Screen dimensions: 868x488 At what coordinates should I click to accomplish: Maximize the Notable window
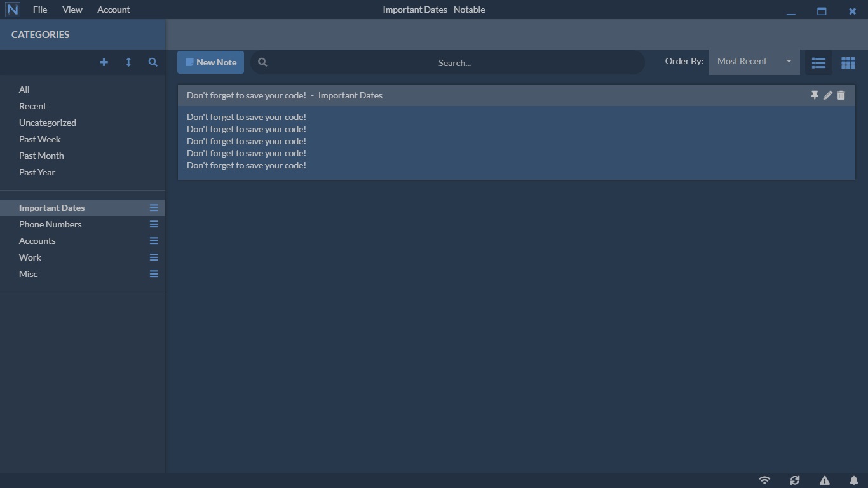pyautogui.click(x=822, y=11)
